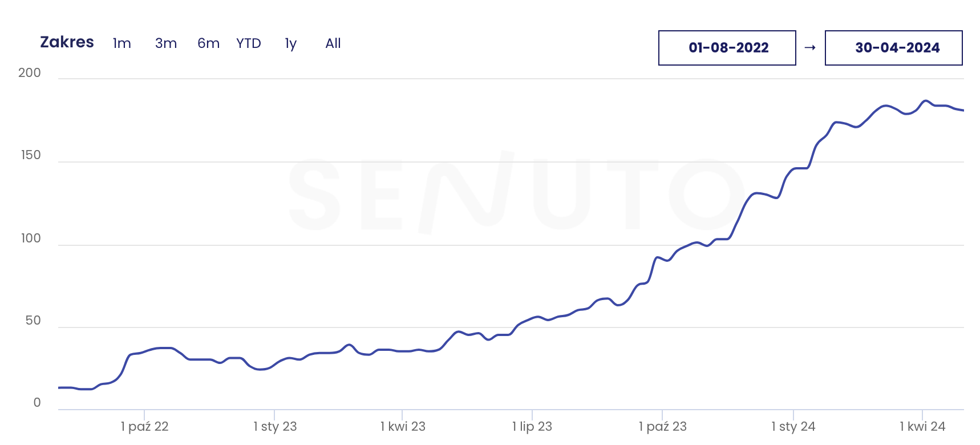Click the Senuto watermark letter O

[707, 195]
